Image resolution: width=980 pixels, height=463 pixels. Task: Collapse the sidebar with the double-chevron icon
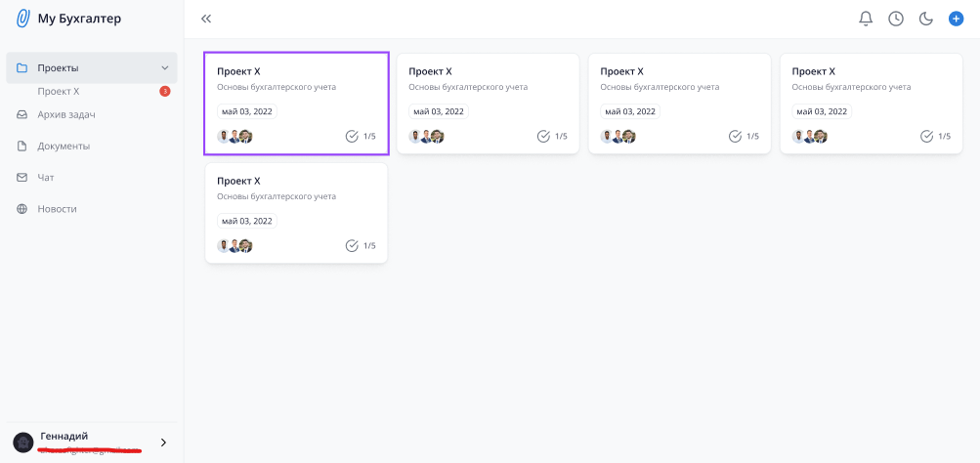[x=206, y=19]
